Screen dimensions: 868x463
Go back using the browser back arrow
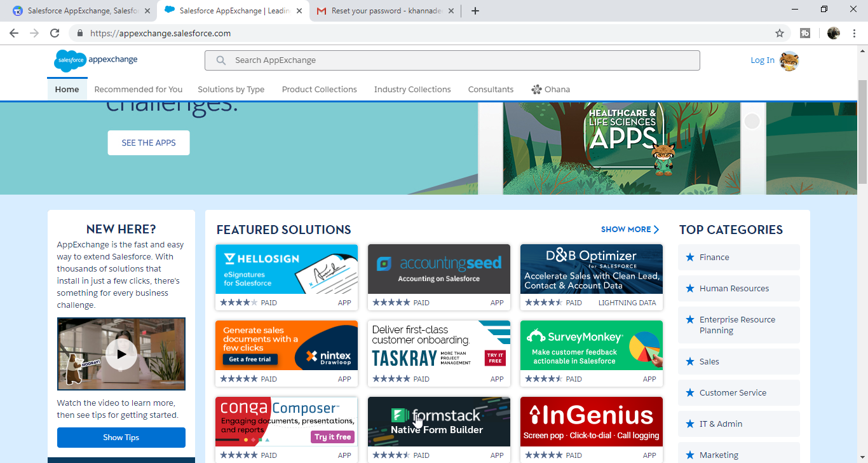coord(14,33)
